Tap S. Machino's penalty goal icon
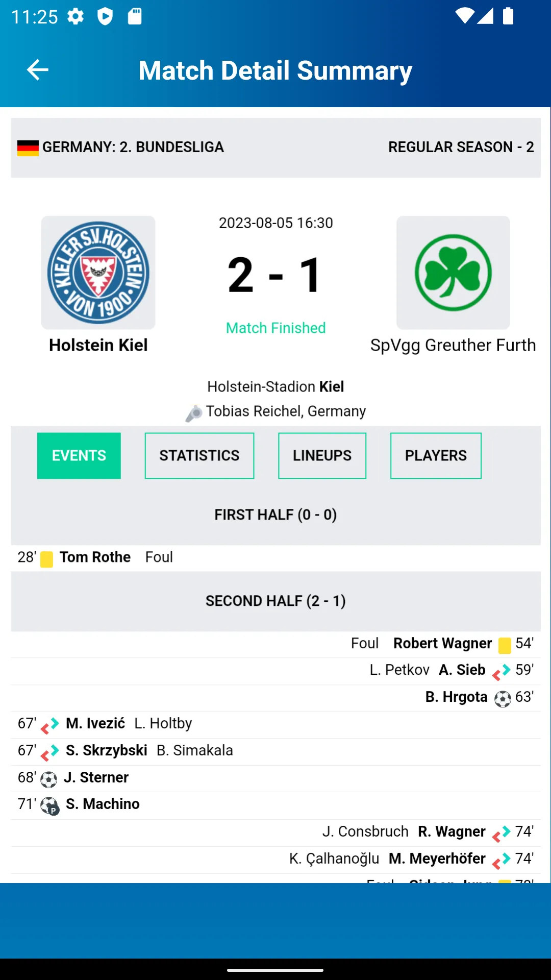 [x=50, y=806]
